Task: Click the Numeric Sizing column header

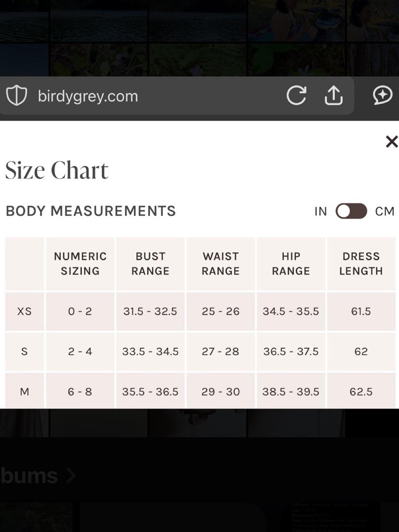Action: pos(80,264)
